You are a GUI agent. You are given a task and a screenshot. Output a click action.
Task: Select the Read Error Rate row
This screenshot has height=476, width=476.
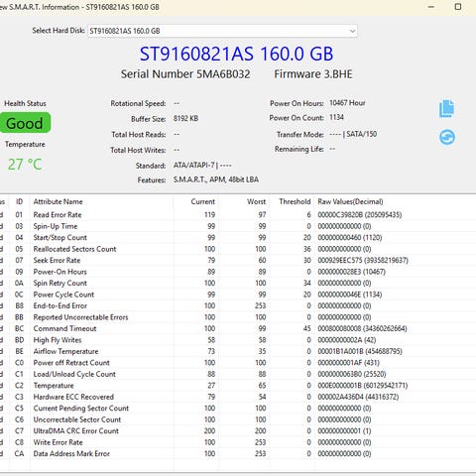point(238,215)
